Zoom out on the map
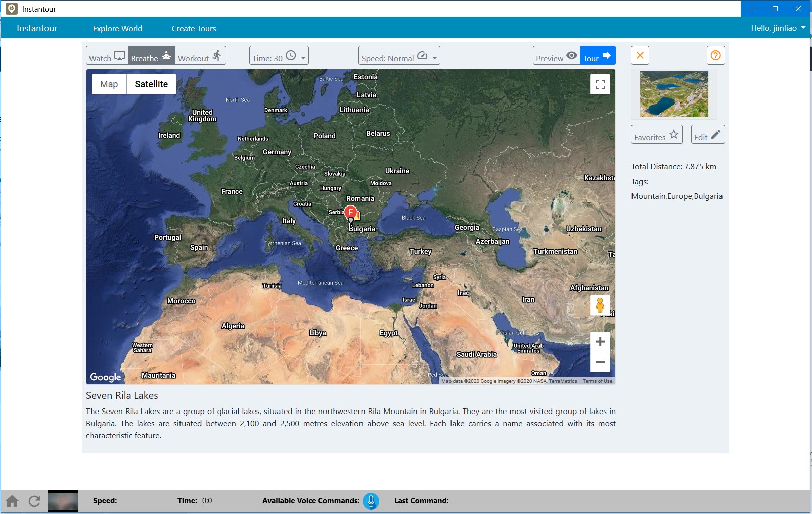 [600, 362]
